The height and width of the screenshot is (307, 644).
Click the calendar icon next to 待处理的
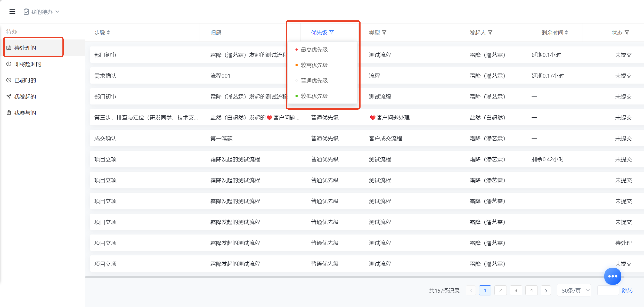(9, 48)
